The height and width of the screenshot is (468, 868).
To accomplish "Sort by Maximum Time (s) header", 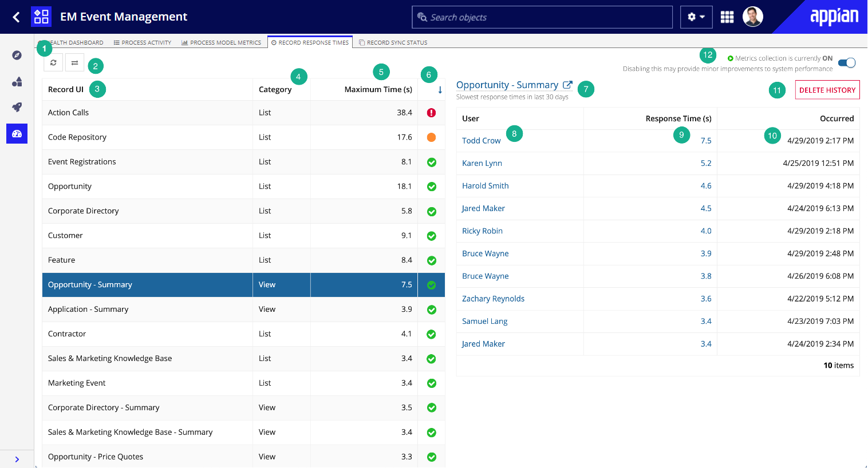I will click(x=378, y=89).
